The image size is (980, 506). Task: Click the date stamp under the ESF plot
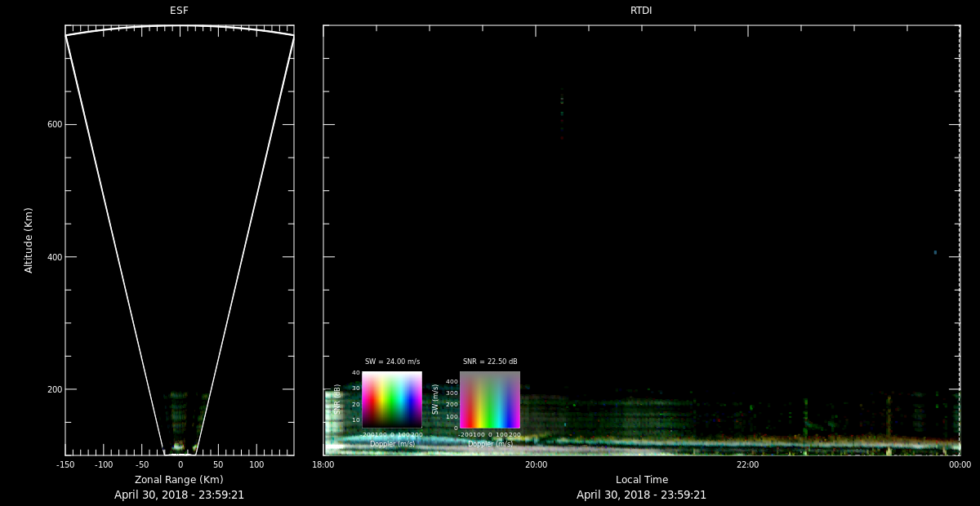pyautogui.click(x=179, y=495)
